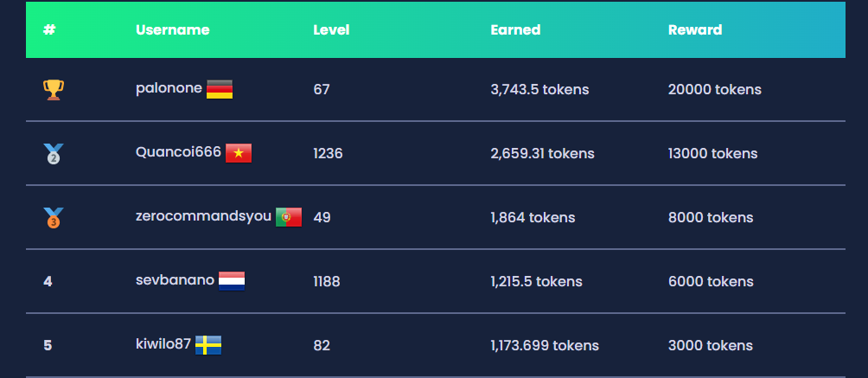
Task: Click the Sweden flag beside kiwilo87
Action: click(208, 345)
